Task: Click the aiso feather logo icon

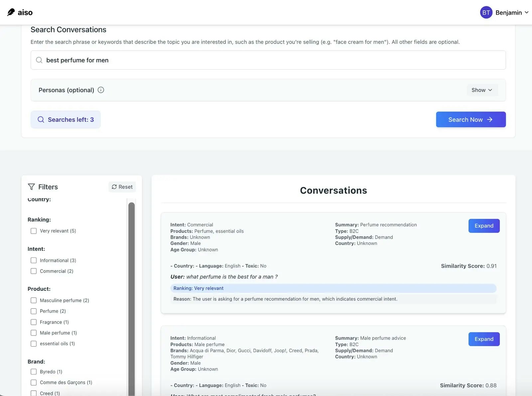Action: tap(11, 12)
